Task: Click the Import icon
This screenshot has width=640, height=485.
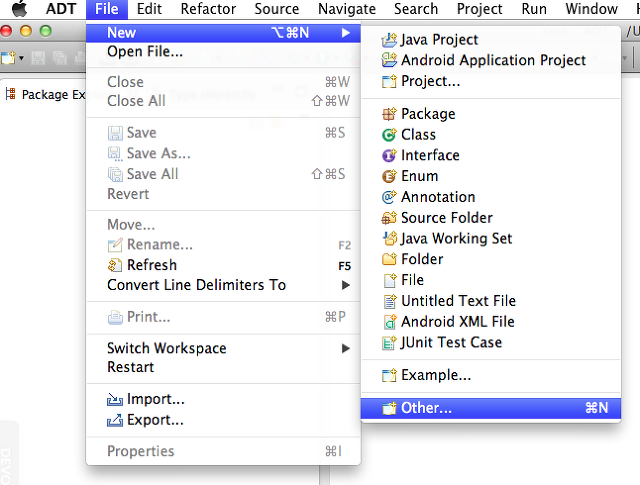Action: point(115,399)
